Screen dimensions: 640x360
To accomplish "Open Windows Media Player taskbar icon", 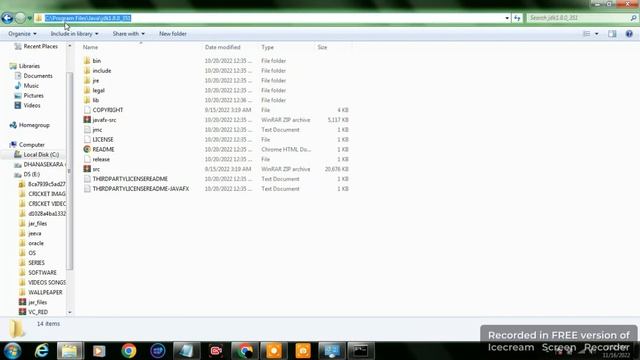I will (x=99, y=351).
